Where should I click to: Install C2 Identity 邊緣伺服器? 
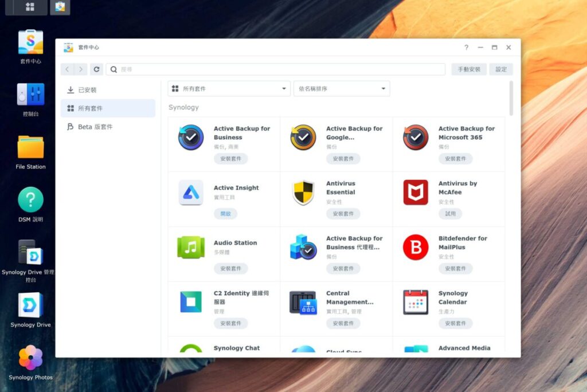[230, 323]
